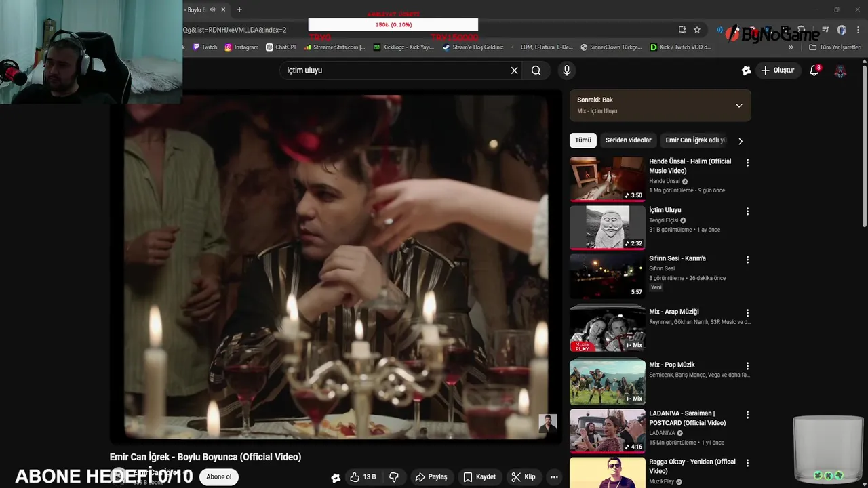Open StreamerStats.com bookmark
The width and height of the screenshot is (868, 488).
click(x=335, y=47)
